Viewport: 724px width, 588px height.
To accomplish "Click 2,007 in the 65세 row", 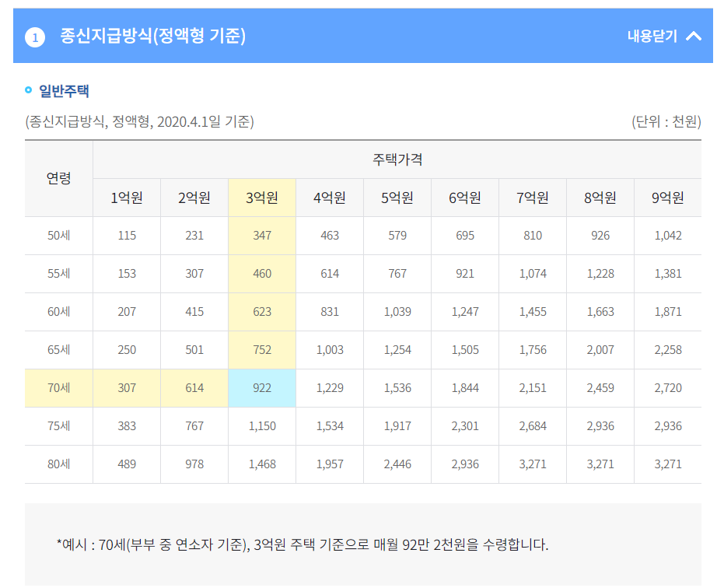I will (600, 350).
